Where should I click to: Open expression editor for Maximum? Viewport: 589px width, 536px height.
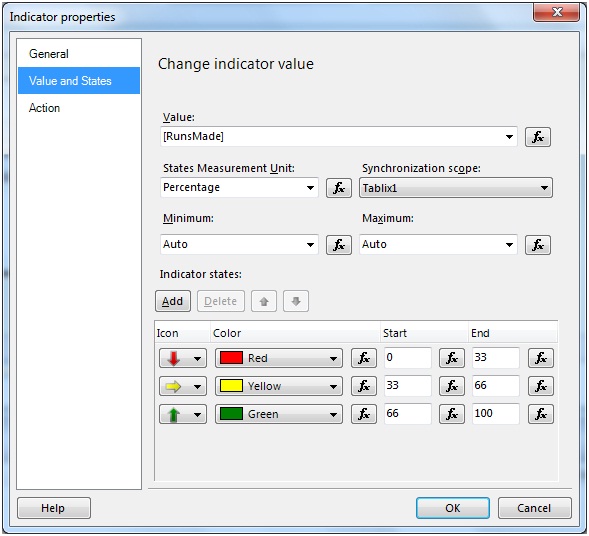click(x=538, y=245)
